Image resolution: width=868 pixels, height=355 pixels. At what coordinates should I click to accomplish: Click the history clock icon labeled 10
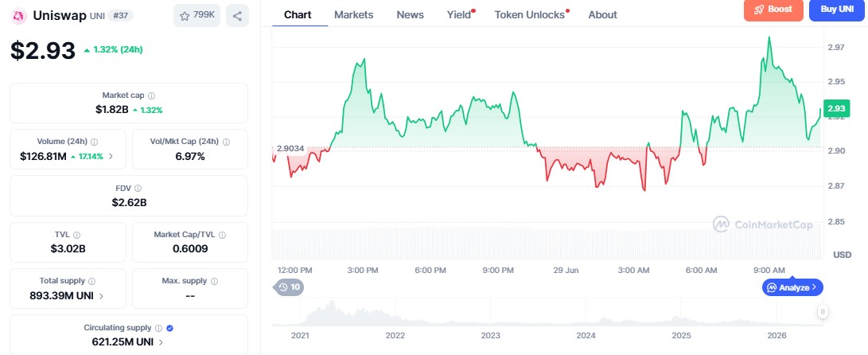click(289, 287)
